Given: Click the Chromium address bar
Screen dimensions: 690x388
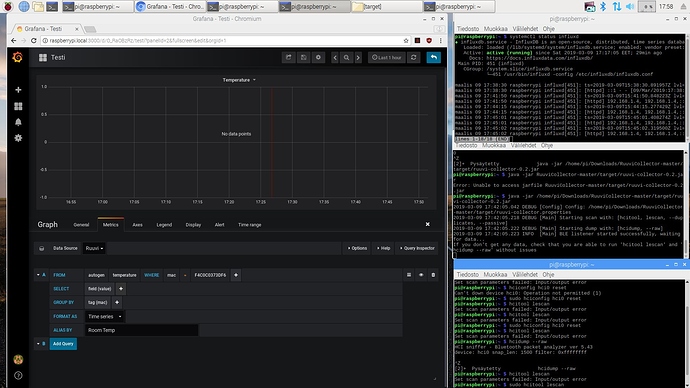Looking at the screenshot, I should tap(224, 40).
